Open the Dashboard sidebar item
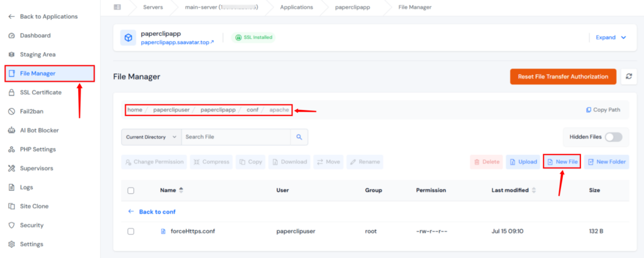This screenshot has width=644, height=258. point(30,36)
